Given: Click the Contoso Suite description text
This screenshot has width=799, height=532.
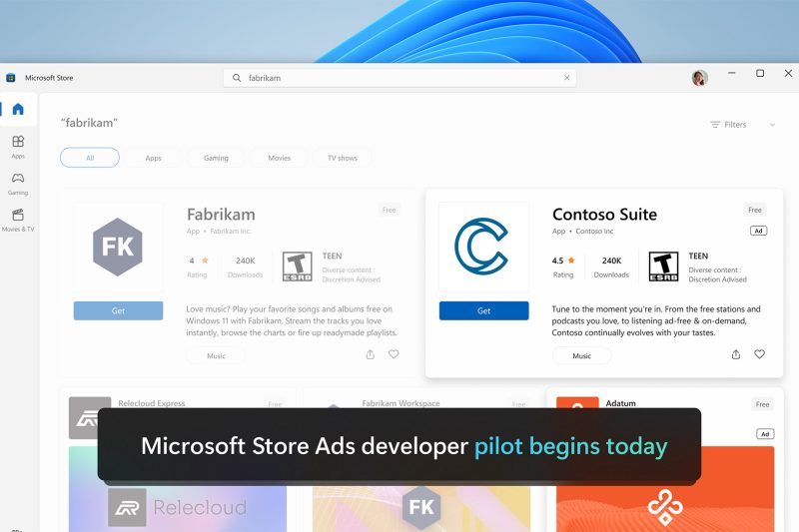Looking at the screenshot, I should click(x=656, y=320).
